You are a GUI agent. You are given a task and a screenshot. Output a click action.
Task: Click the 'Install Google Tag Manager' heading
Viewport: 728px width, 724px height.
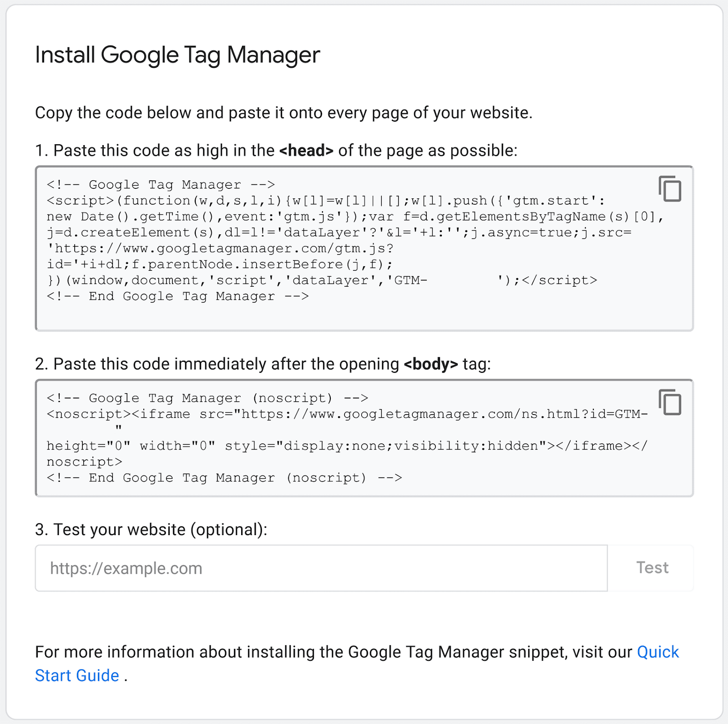(177, 55)
